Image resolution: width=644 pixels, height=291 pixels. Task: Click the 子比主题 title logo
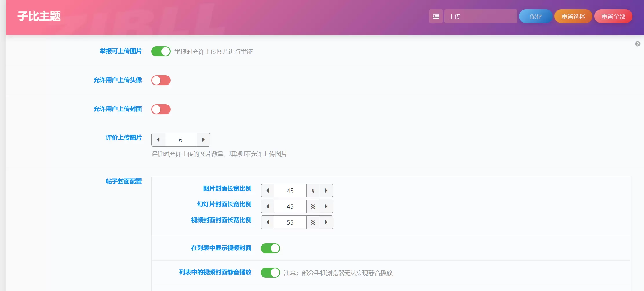pos(39,16)
